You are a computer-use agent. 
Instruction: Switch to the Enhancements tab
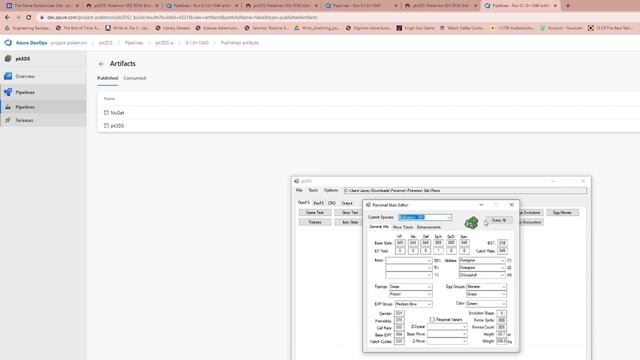429,227
